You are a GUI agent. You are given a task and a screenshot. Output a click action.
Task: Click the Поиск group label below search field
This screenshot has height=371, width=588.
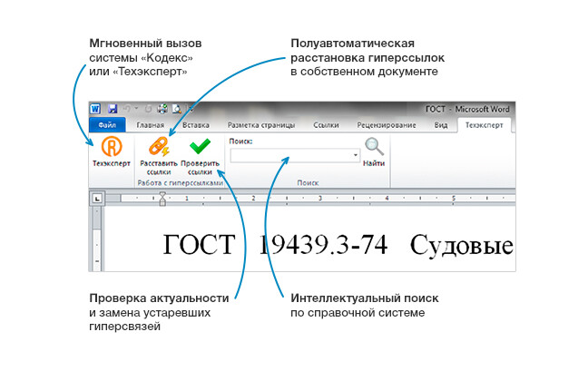click(x=308, y=183)
